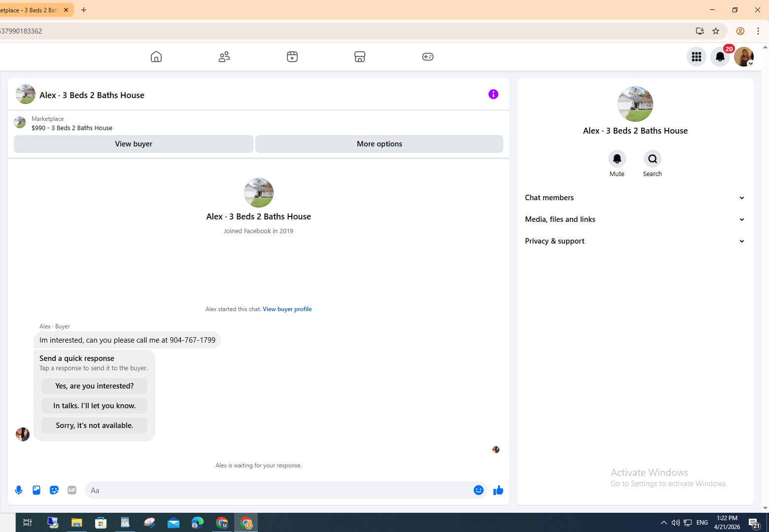Mute this conversation with bell icon
Screen dimensions: 769x532
617,159
